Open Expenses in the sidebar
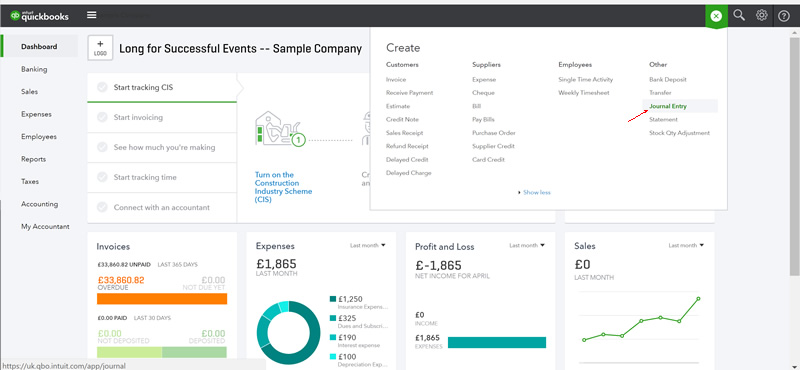800x370 pixels. [x=36, y=114]
